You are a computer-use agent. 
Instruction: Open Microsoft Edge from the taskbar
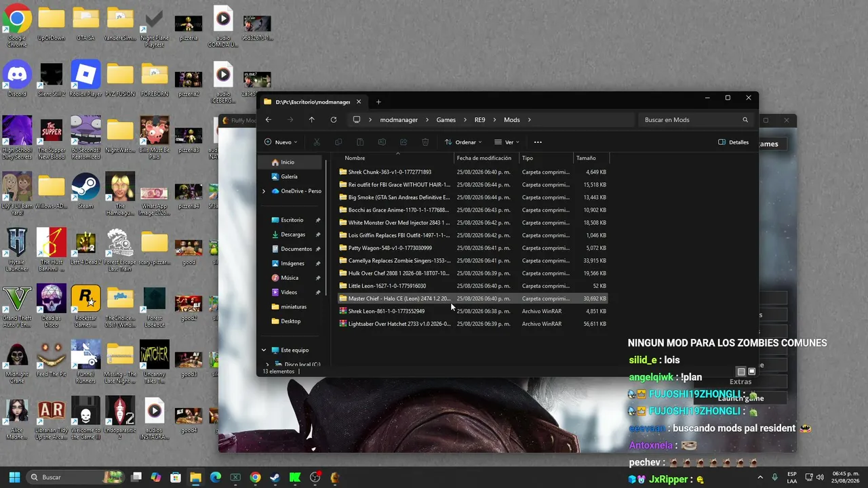[x=216, y=477]
